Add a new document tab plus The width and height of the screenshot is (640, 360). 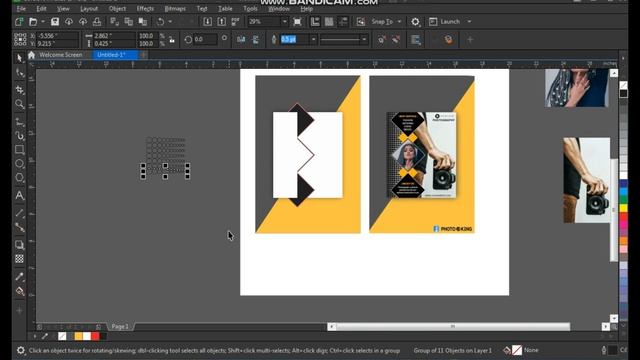[x=144, y=55]
